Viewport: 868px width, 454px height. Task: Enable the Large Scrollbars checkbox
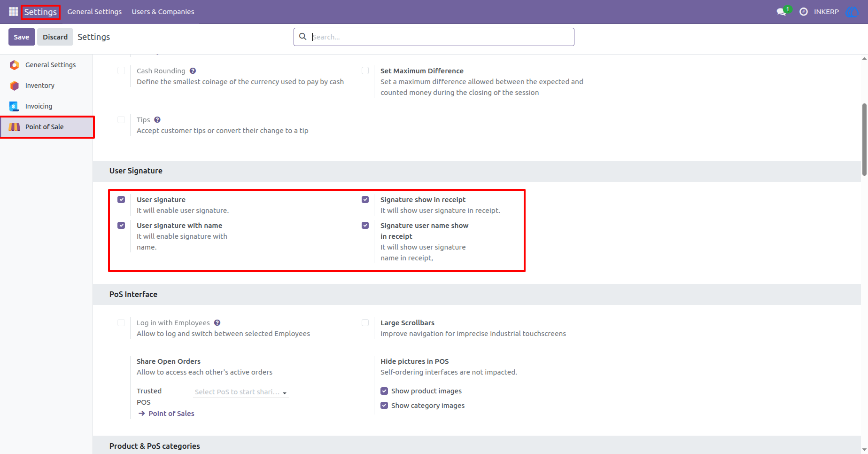pos(365,323)
